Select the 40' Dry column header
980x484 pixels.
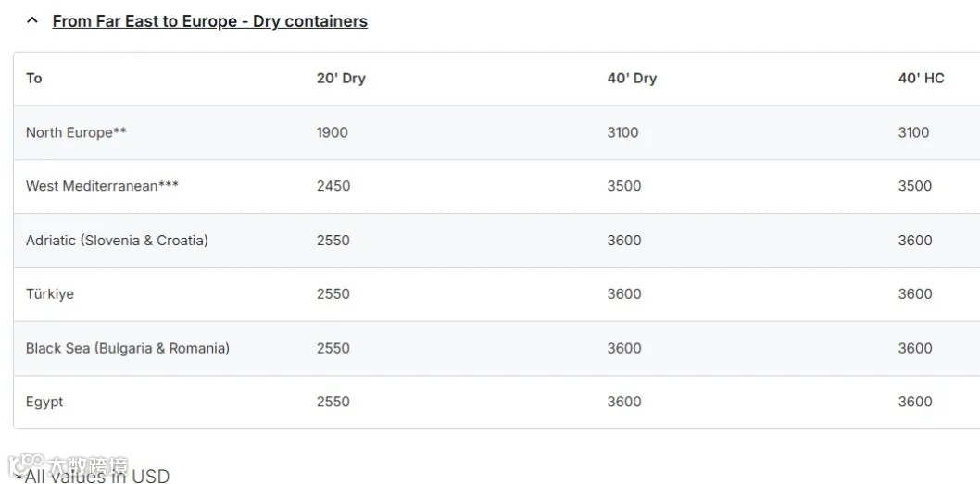[x=632, y=78]
